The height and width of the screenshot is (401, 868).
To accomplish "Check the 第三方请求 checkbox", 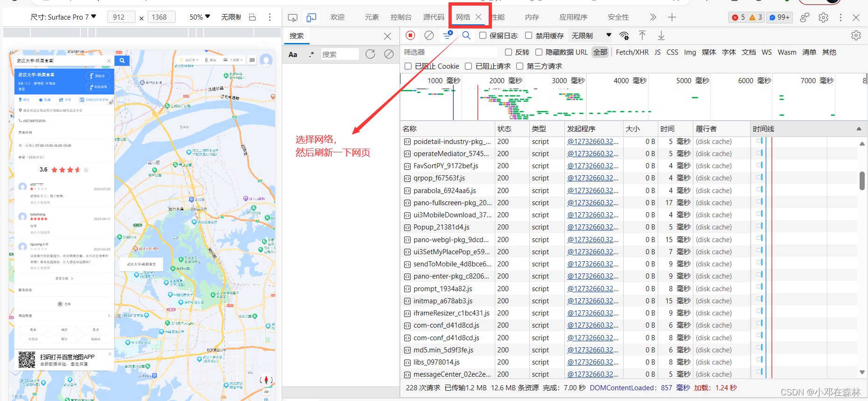I will click(519, 66).
